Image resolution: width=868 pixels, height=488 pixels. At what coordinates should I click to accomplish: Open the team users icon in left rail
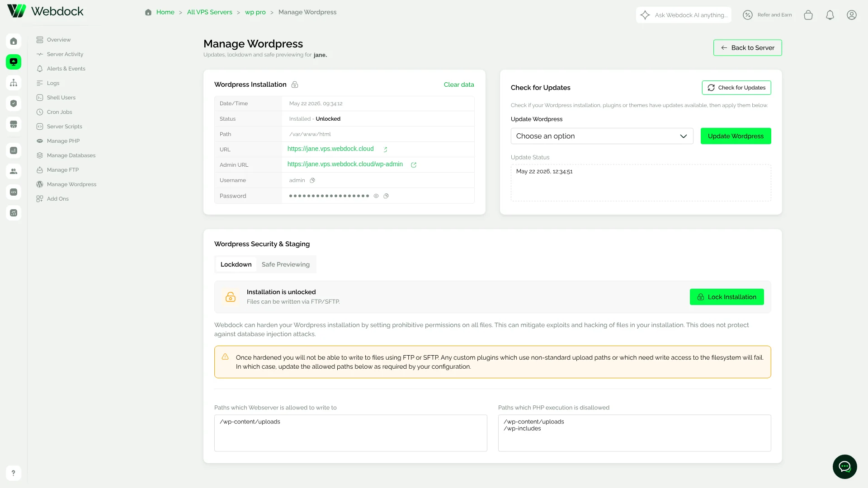(x=14, y=171)
